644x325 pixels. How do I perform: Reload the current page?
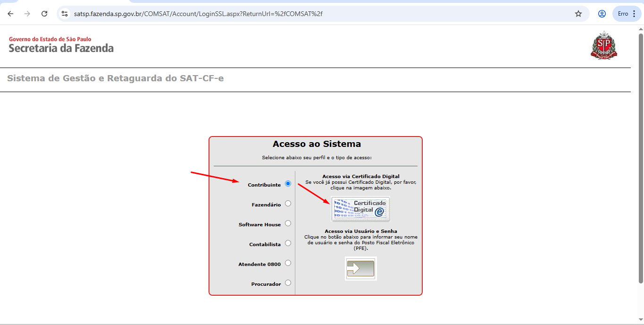[x=44, y=14]
